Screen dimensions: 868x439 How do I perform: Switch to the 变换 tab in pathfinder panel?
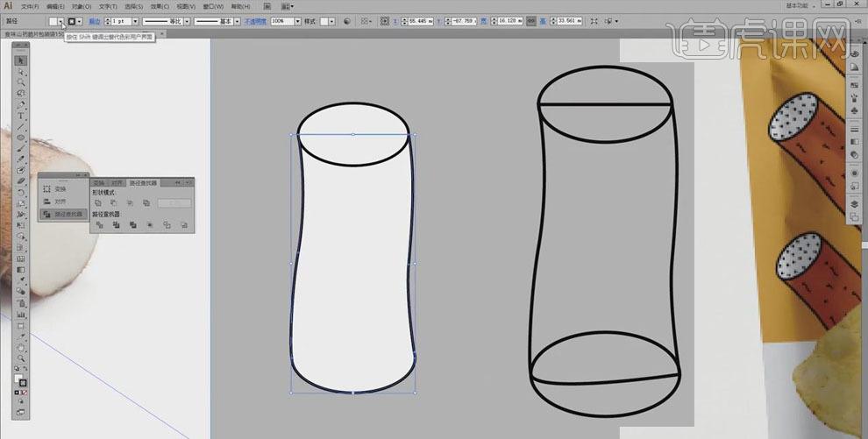point(99,182)
